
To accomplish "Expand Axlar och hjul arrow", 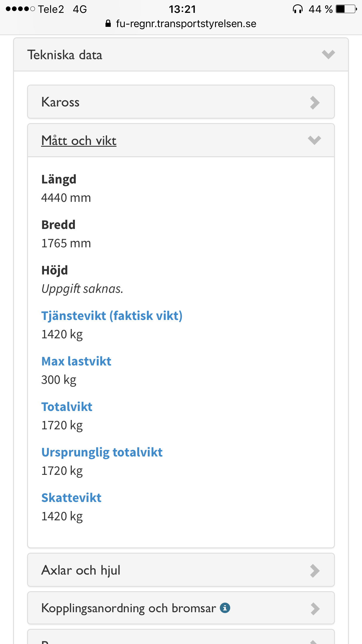I will click(315, 570).
